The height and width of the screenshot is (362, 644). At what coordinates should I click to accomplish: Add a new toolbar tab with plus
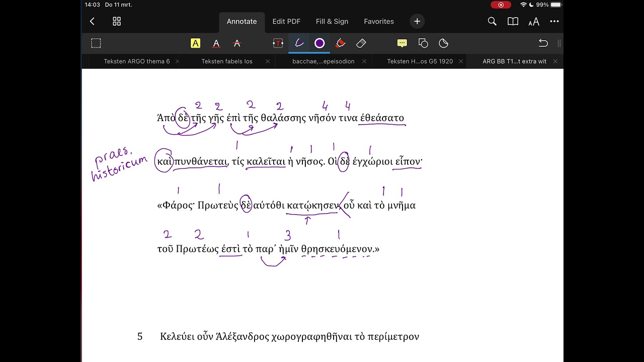click(417, 21)
